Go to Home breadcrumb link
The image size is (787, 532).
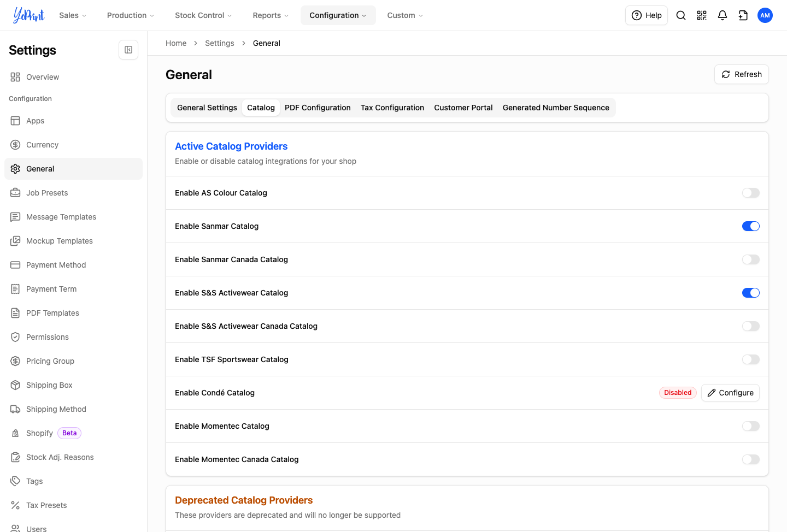(176, 43)
